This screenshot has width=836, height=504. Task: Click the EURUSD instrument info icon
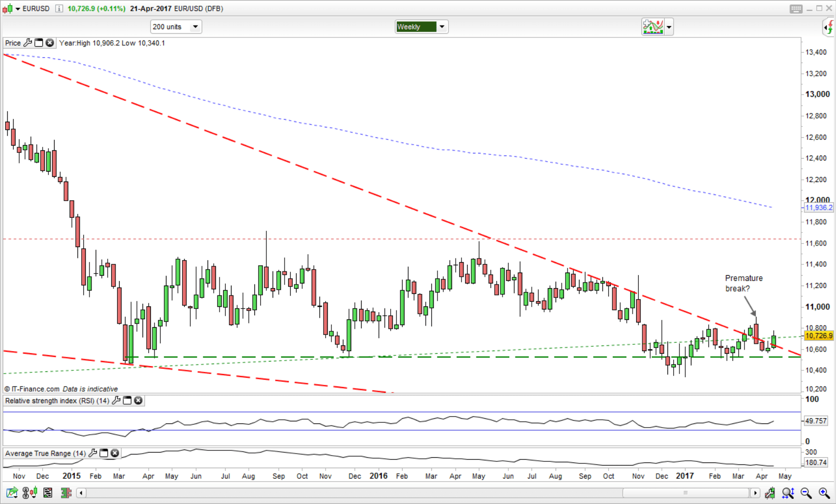(59, 8)
